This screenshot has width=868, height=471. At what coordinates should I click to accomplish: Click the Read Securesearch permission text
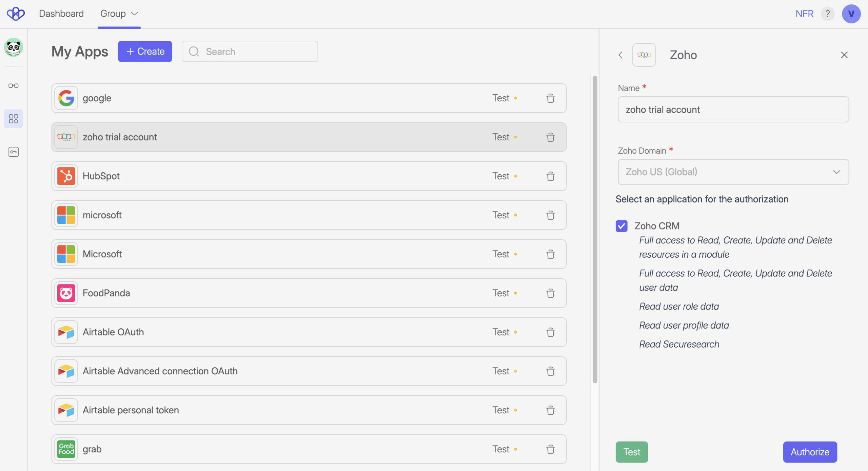[x=679, y=344]
